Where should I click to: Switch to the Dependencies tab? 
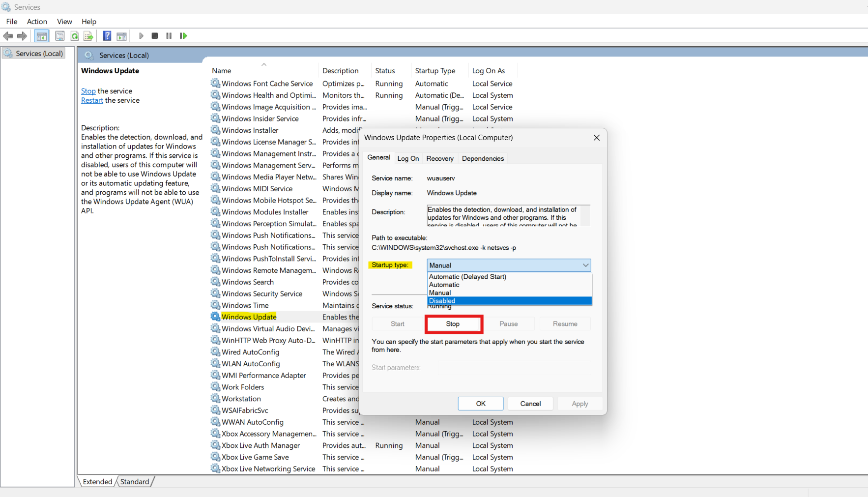point(483,158)
